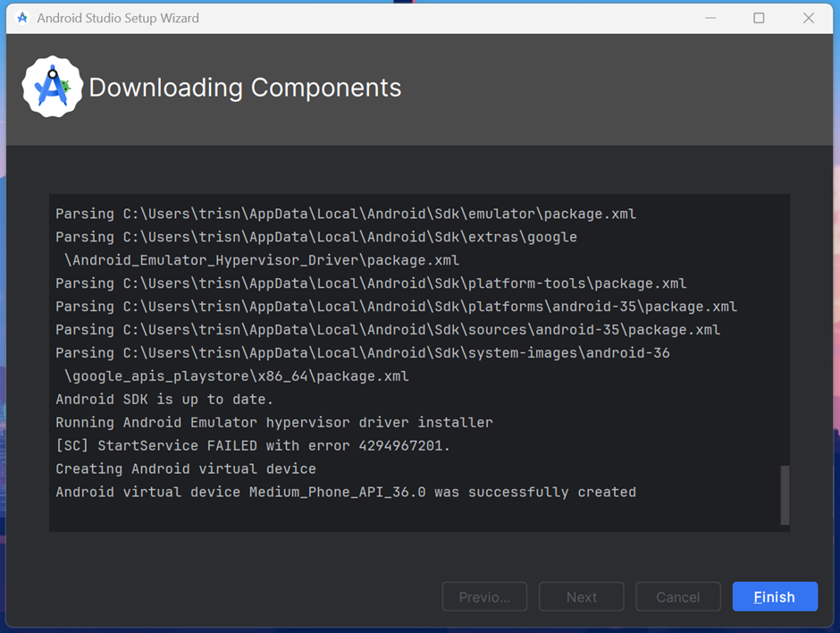Click the Previous button
840x633 pixels.
click(484, 596)
